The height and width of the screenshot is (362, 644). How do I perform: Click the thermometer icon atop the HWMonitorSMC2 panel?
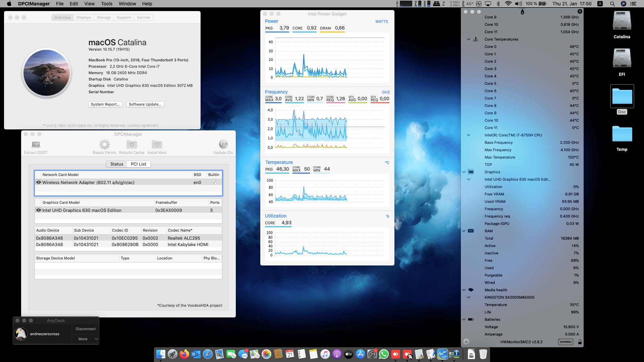[x=522, y=11]
